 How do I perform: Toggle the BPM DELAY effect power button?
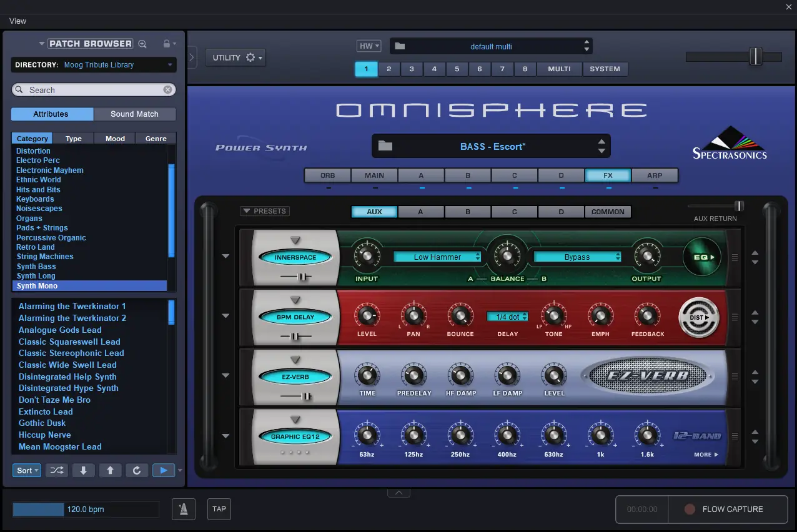tap(295, 317)
